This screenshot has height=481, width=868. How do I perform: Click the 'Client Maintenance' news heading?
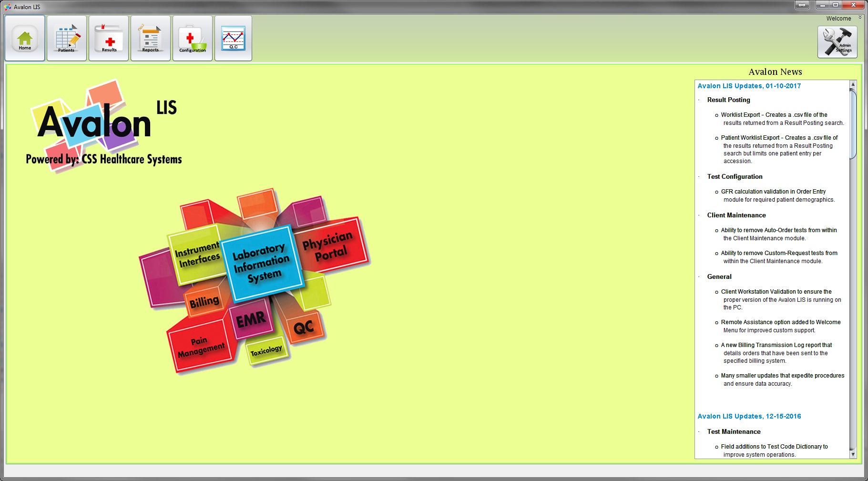[x=736, y=215]
